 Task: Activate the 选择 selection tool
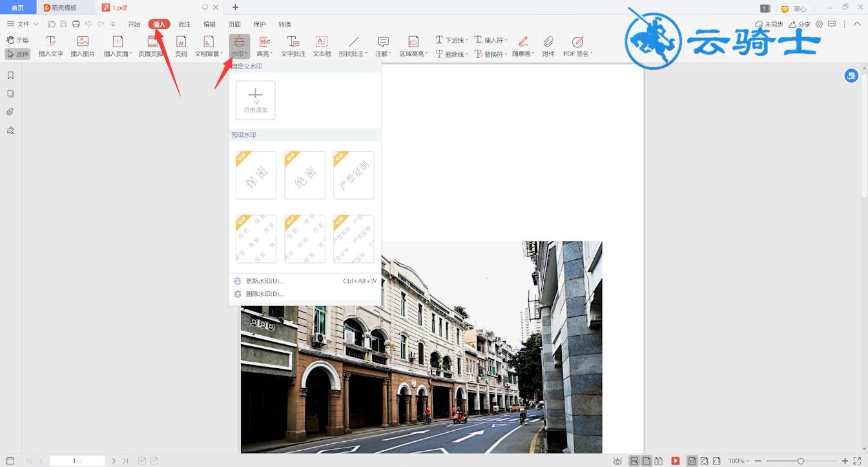click(18, 54)
